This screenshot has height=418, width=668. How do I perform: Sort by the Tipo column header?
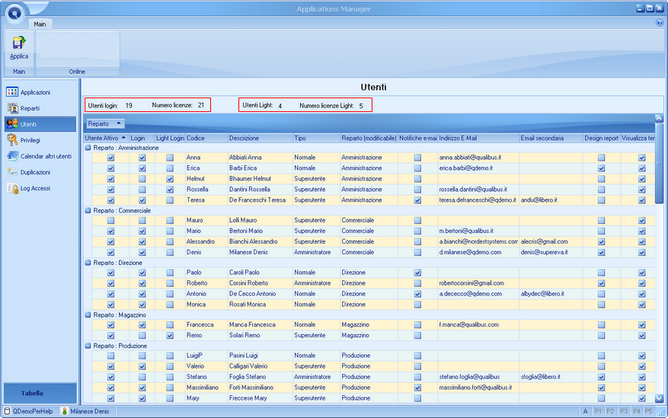[x=317, y=138]
